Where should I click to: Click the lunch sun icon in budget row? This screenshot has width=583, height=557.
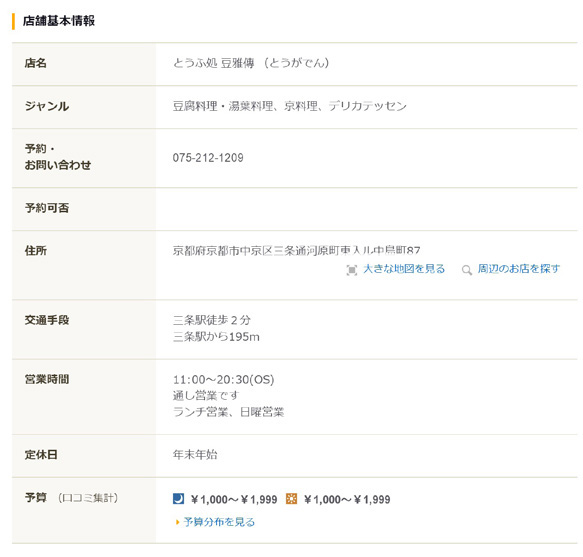tap(292, 499)
